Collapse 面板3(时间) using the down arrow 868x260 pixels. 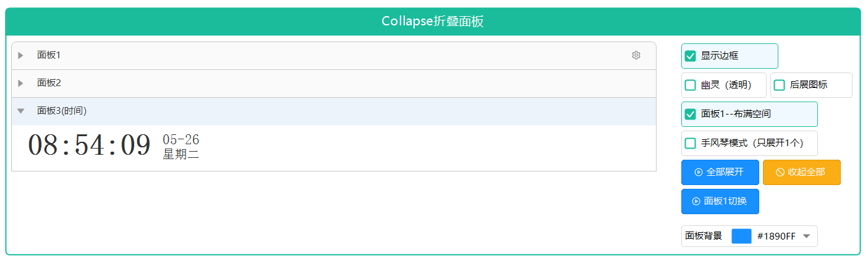[20, 111]
